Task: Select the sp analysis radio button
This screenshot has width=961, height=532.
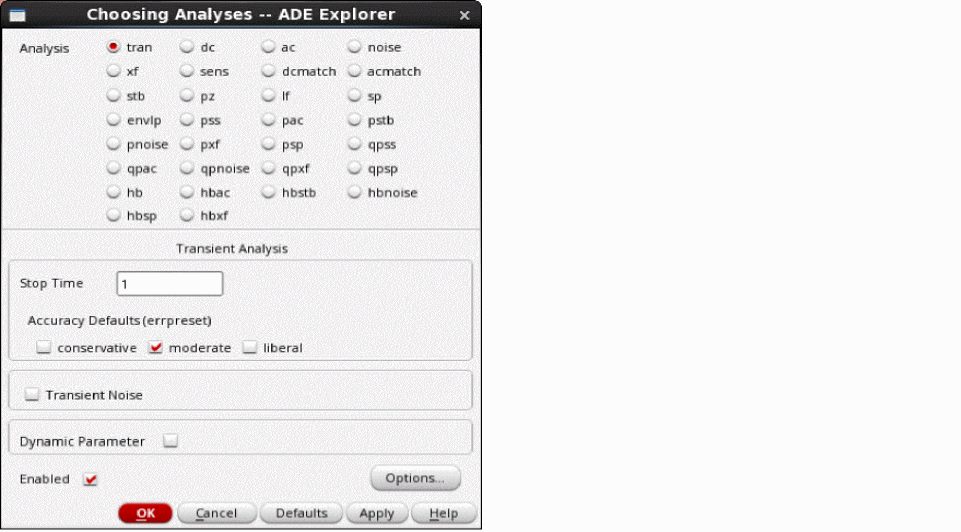Action: (354, 96)
